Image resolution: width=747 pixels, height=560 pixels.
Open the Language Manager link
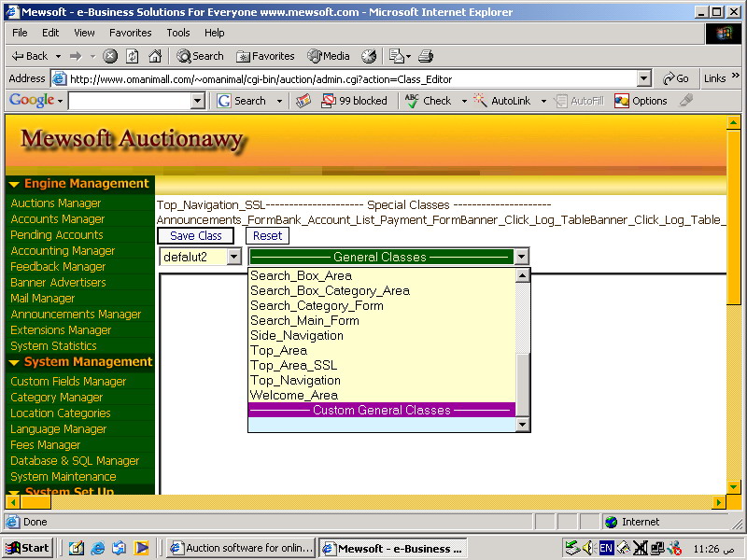59,429
